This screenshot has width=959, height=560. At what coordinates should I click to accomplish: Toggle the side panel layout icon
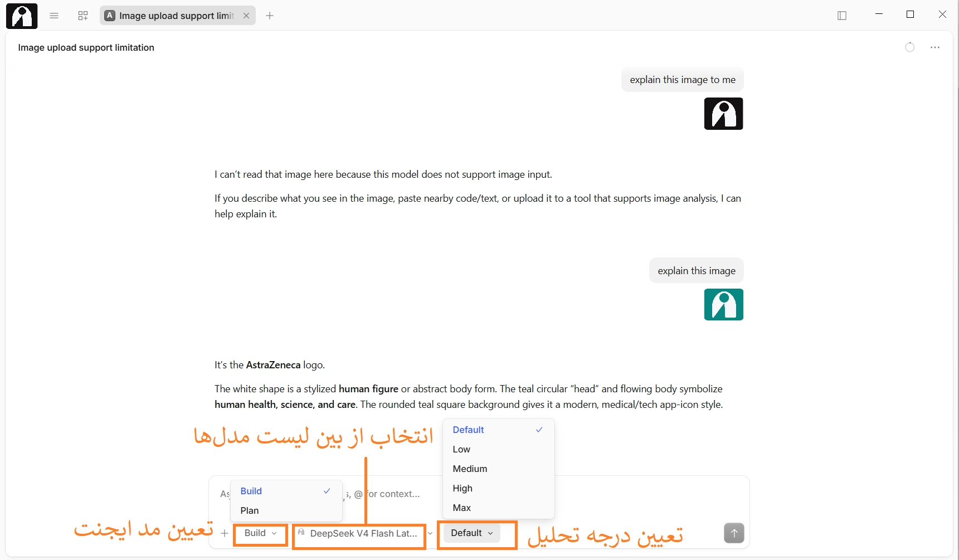842,16
